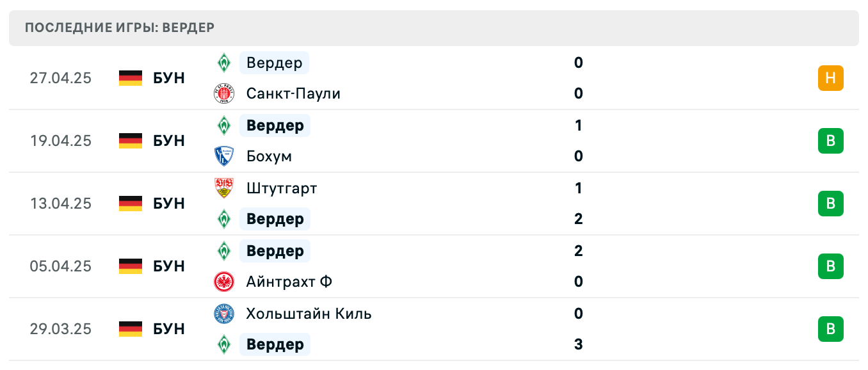The image size is (868, 370).
Task: Click the score 3 in the Holstein Kiel match
Action: click(x=579, y=344)
